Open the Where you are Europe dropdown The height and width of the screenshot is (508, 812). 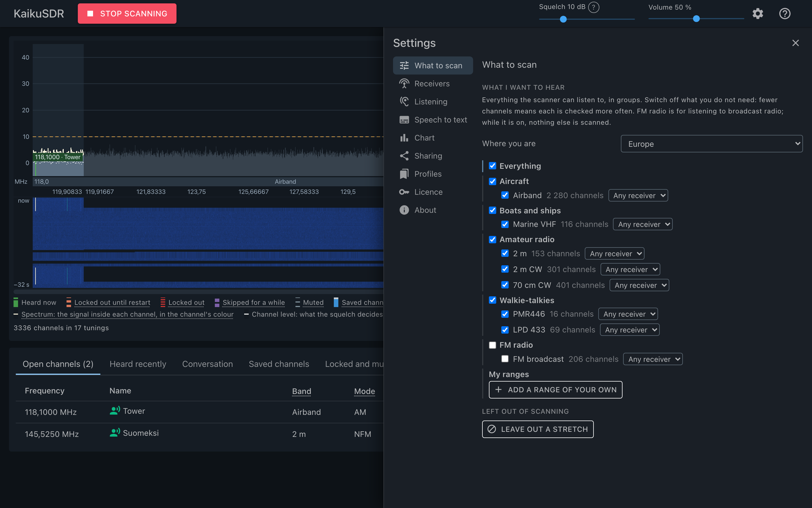pyautogui.click(x=711, y=144)
